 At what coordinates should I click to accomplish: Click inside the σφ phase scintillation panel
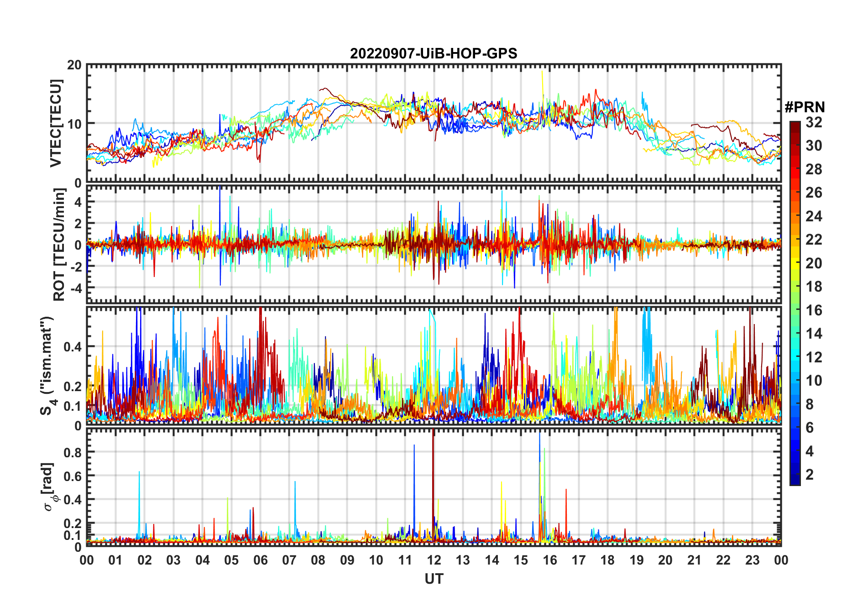coord(434,487)
